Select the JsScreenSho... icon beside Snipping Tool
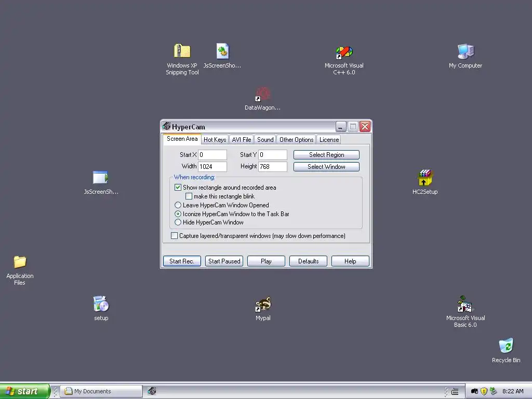 coord(222,51)
